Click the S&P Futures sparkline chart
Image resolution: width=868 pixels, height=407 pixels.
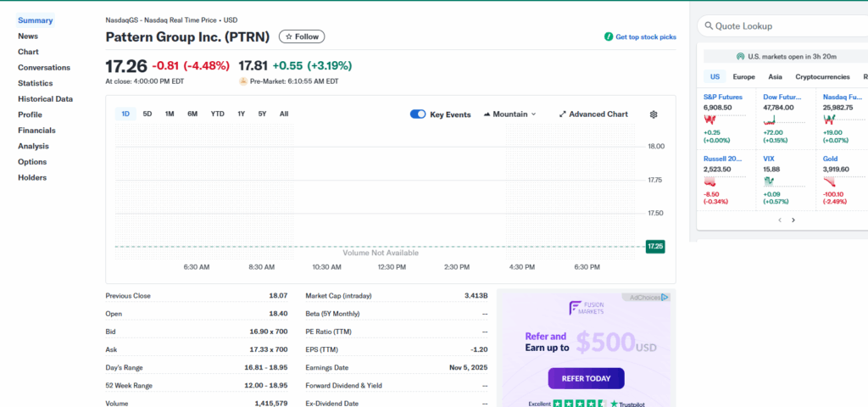[x=710, y=119]
